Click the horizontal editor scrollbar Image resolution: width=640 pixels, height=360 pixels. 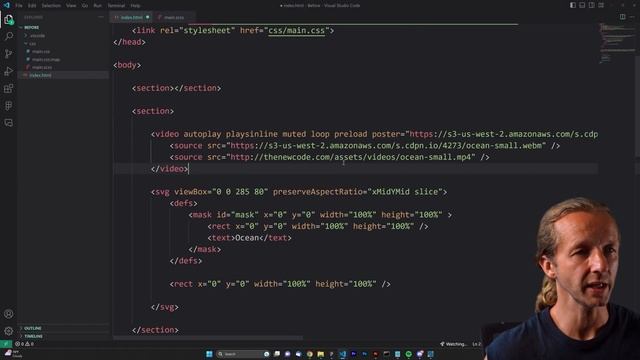pyautogui.click(x=208, y=338)
